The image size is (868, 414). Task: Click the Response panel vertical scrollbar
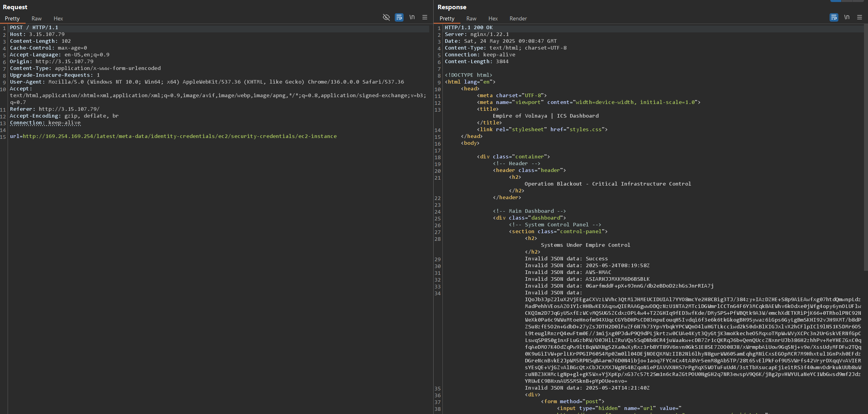[x=866, y=148]
